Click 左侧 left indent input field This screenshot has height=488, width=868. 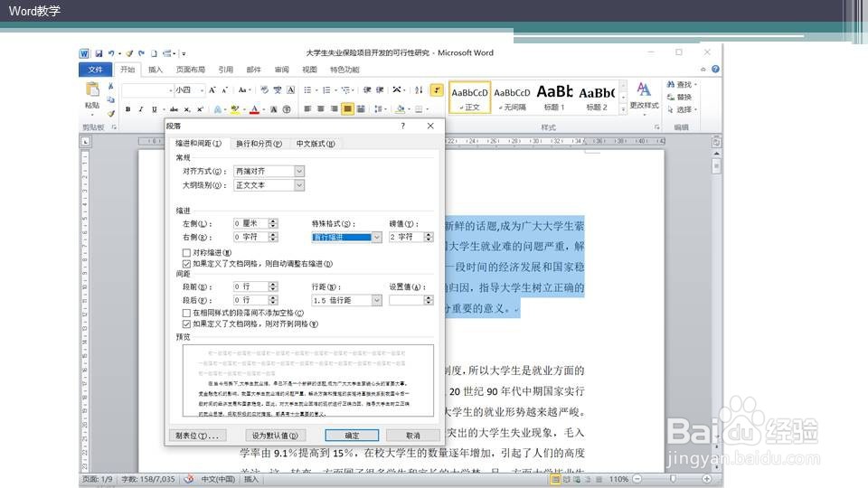coord(250,223)
